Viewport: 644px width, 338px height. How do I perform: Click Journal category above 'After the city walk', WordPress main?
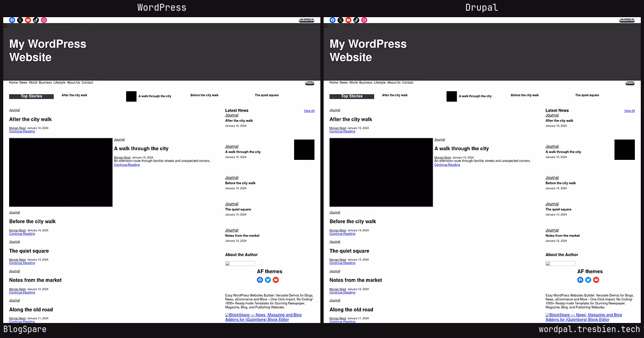(14, 110)
